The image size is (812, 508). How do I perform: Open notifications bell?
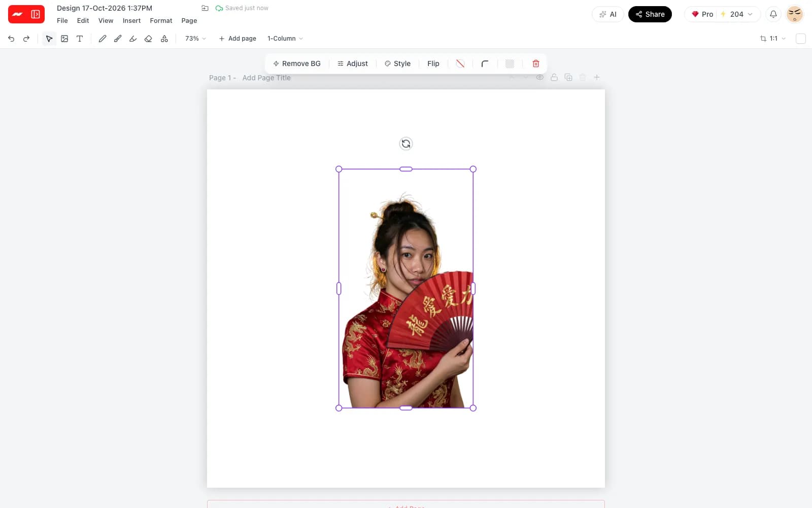[773, 14]
